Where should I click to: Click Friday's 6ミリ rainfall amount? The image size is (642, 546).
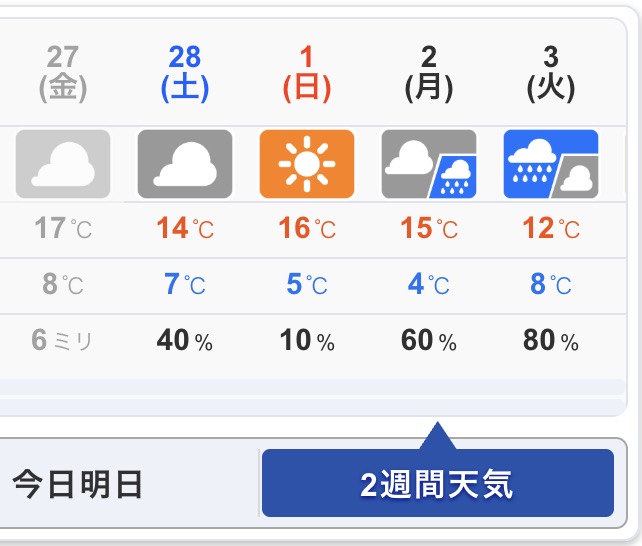63,341
